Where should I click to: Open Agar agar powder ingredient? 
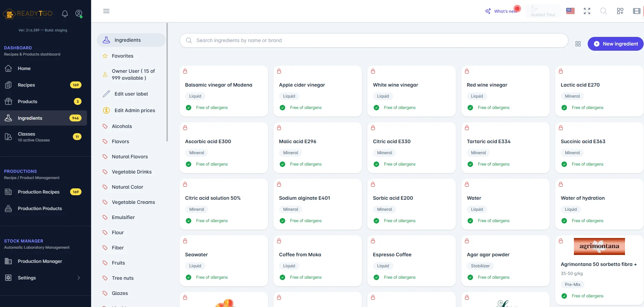click(x=506, y=261)
